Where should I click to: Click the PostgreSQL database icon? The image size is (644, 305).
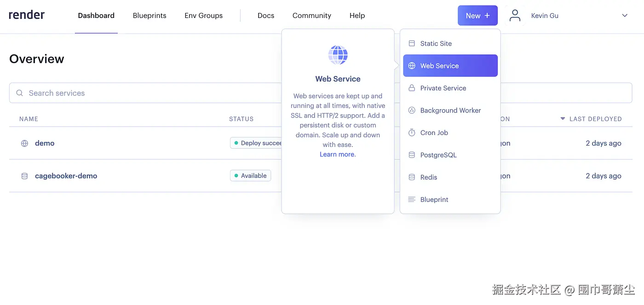(x=412, y=155)
